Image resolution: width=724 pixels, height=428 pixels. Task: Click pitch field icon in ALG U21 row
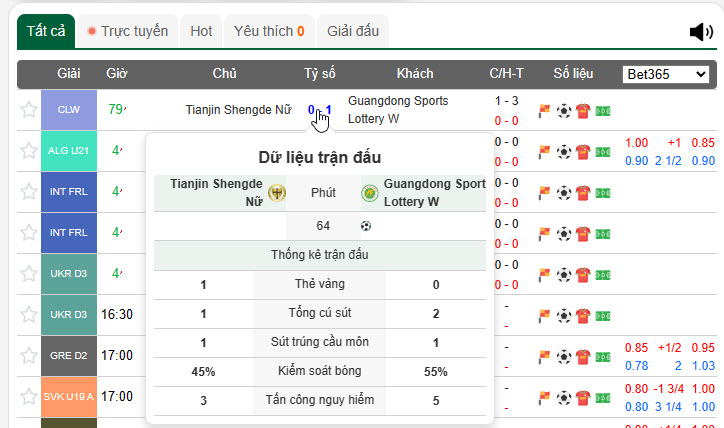coord(603,152)
